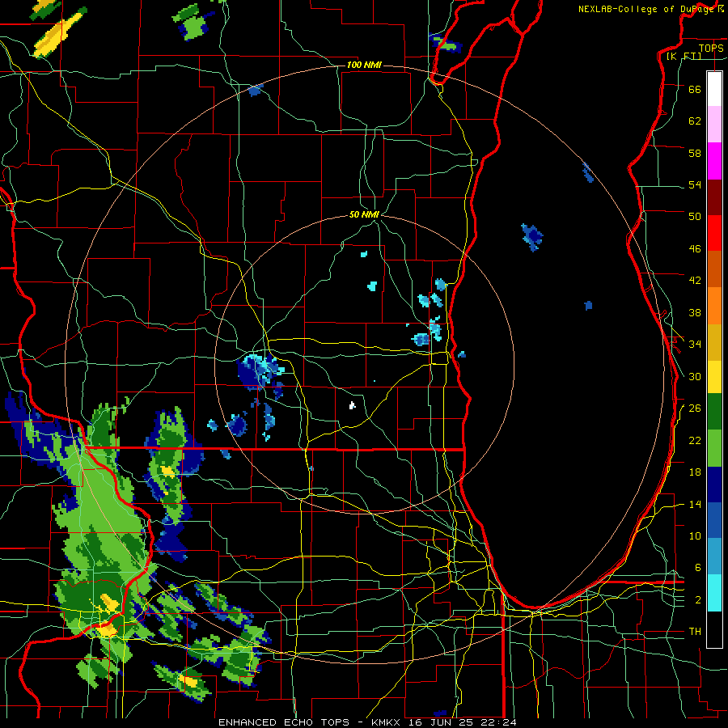
Task: Click the TH threshold legend label
Action: coord(695,632)
